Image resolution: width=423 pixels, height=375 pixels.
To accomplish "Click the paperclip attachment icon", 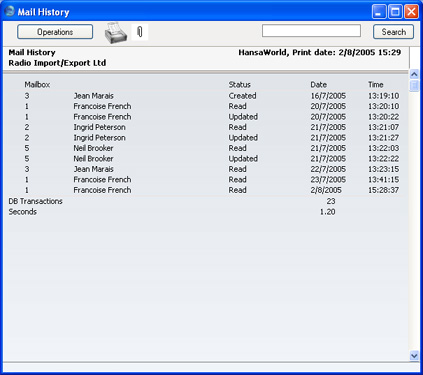I will (140, 32).
